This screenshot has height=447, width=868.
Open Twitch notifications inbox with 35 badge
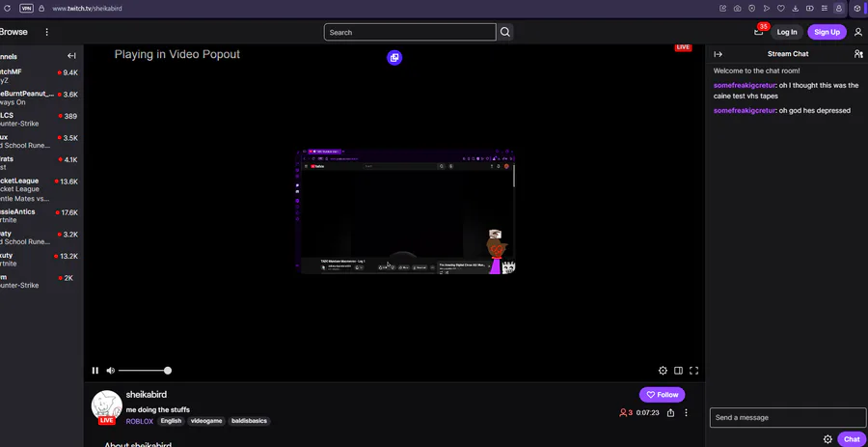759,32
